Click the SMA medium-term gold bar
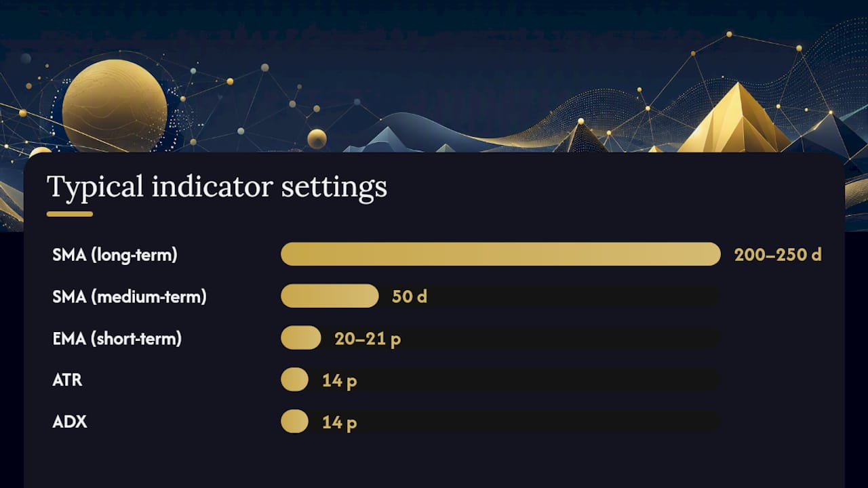 click(x=330, y=296)
